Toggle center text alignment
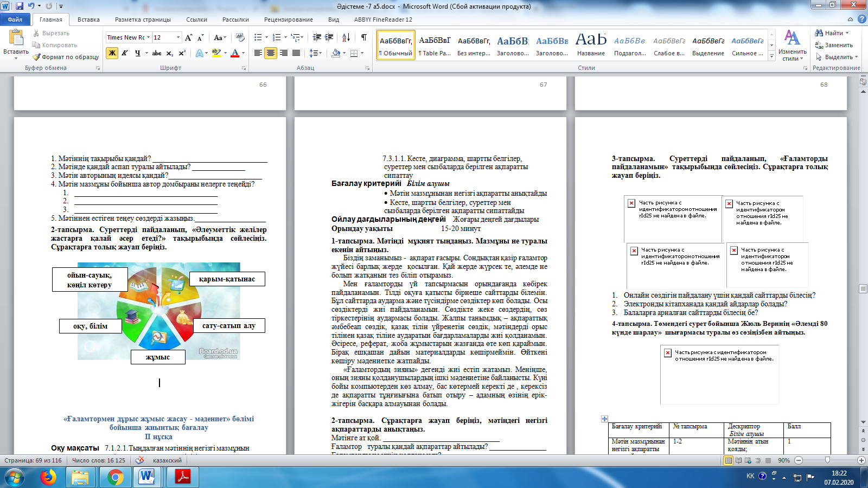 point(270,53)
